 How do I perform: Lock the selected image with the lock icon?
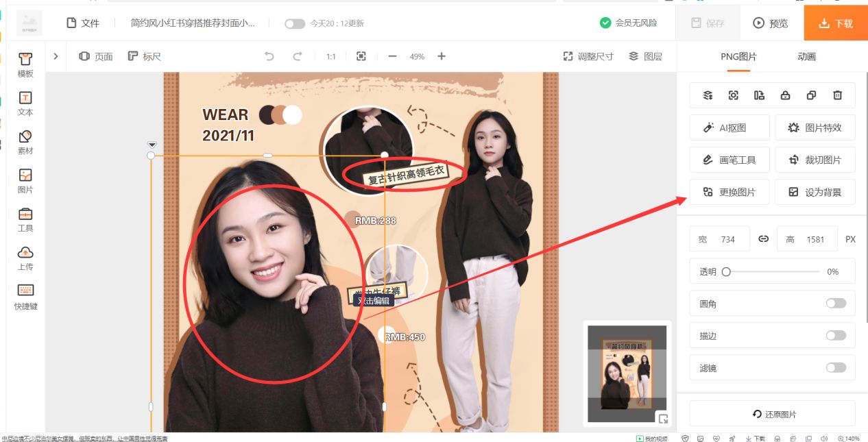click(785, 95)
